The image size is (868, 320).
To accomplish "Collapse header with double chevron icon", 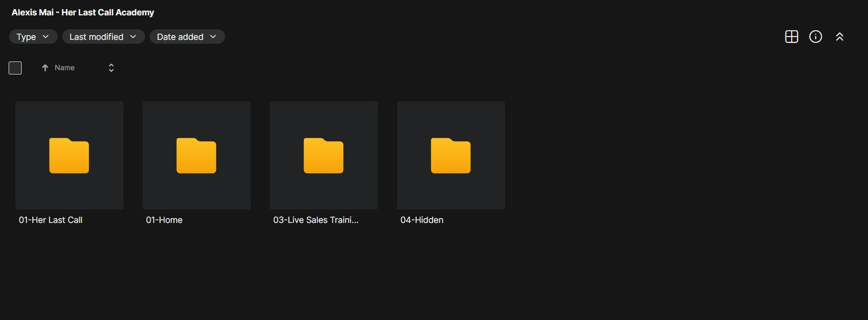I will click(839, 37).
